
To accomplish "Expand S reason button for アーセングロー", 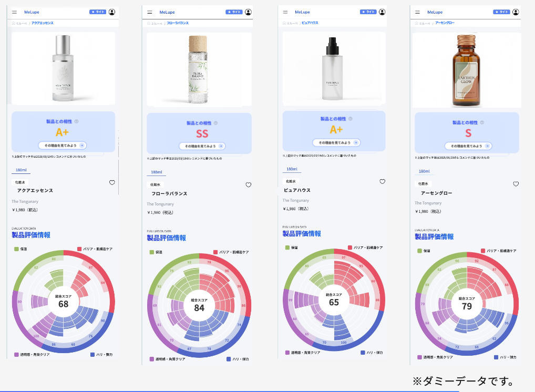I will coord(468,146).
